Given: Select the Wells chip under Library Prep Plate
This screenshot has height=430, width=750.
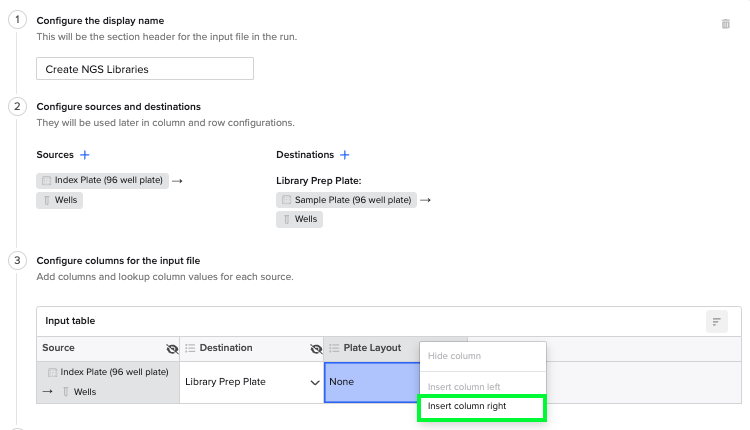Looking at the screenshot, I should (299, 219).
